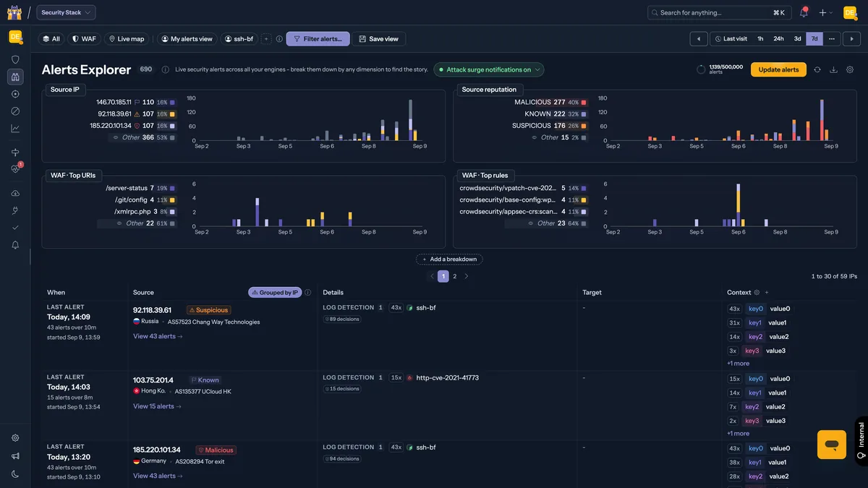Select the binoculars explorer sidebar icon
868x488 pixels.
(15, 77)
